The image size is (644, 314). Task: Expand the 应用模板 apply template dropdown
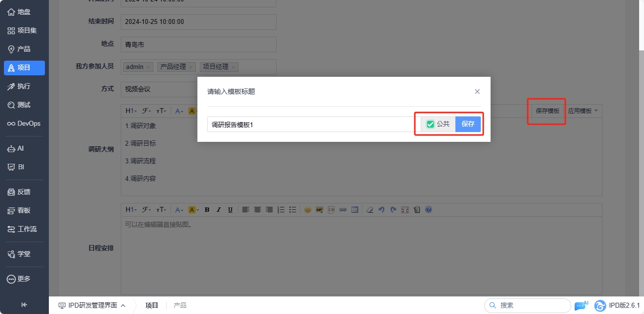click(583, 111)
